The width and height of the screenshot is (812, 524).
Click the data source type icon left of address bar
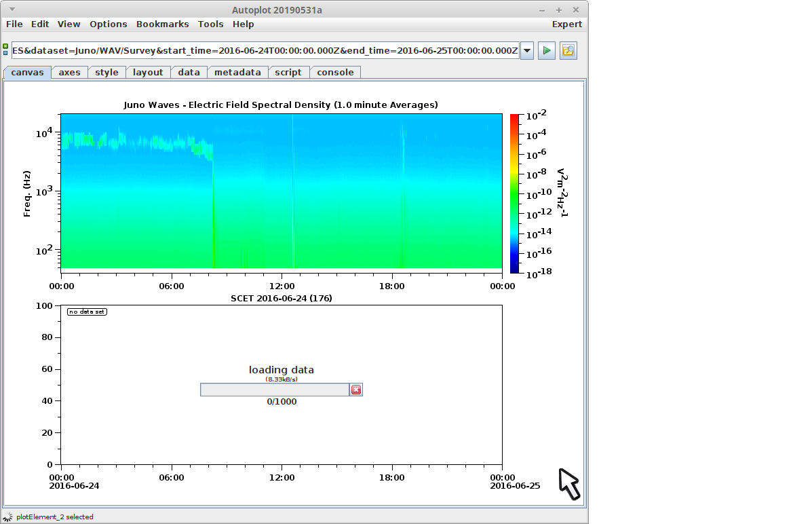(6, 50)
